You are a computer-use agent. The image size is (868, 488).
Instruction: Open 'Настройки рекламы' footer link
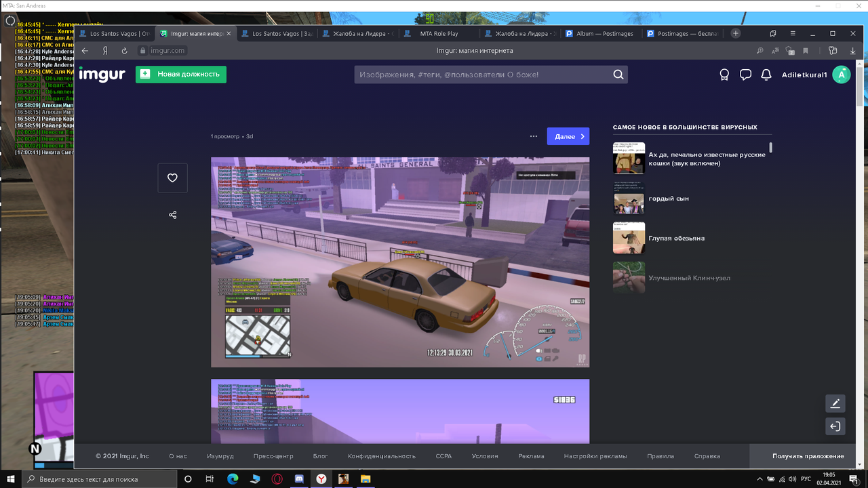(x=595, y=456)
